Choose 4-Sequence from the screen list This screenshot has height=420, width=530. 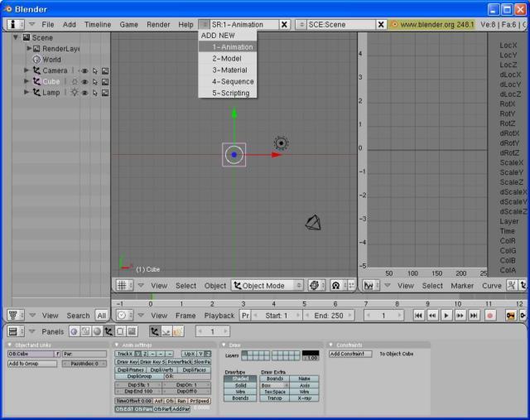tap(227, 81)
